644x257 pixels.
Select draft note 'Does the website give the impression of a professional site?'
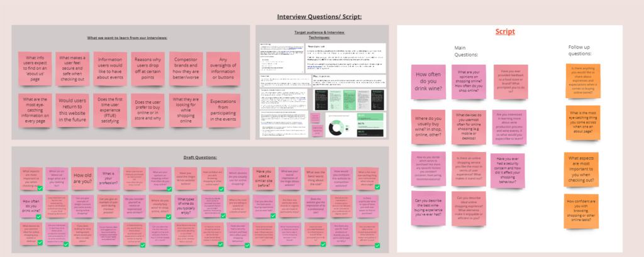316,206
